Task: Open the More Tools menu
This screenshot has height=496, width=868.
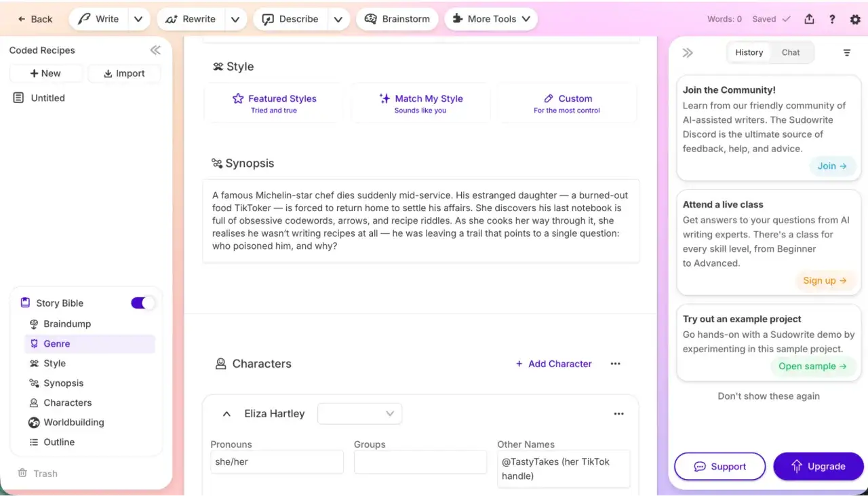Action: (x=491, y=19)
